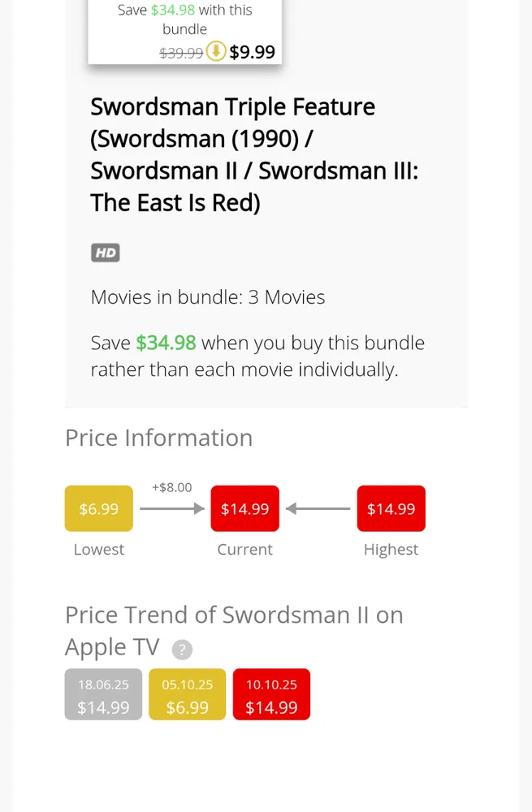Open the Price Trend help question mark

pyautogui.click(x=184, y=650)
